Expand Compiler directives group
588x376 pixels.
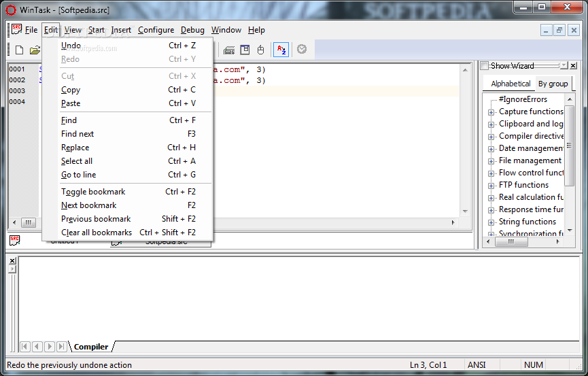coord(491,137)
